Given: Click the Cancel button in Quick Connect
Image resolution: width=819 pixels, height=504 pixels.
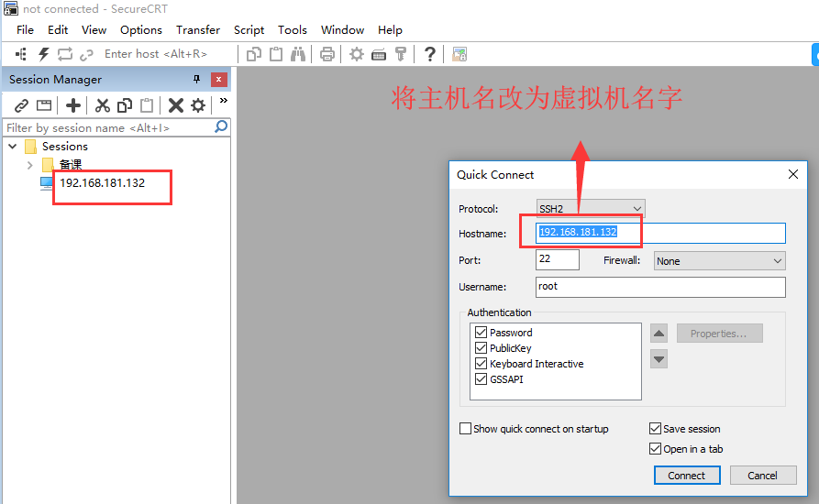Looking at the screenshot, I should pyautogui.click(x=762, y=476).
